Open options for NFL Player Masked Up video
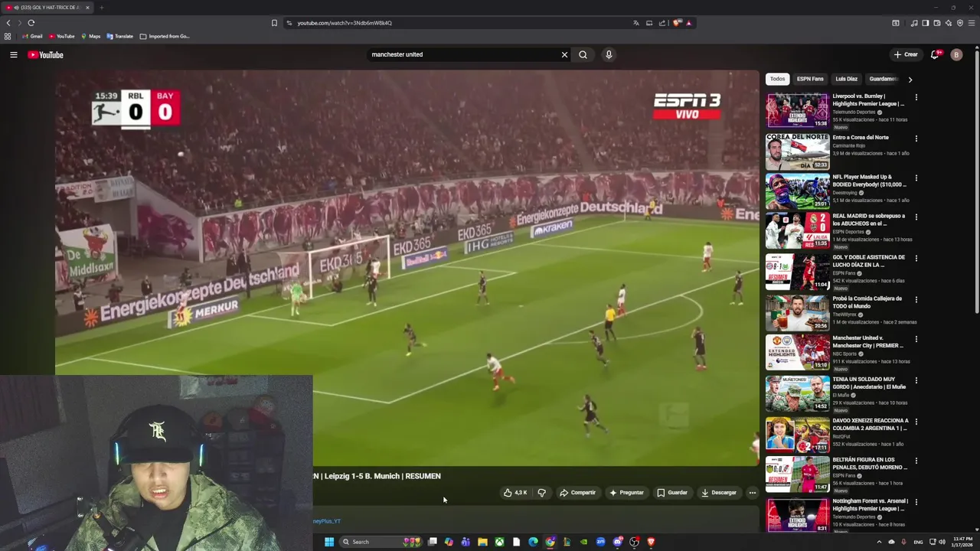The height and width of the screenshot is (551, 980). 916,178
